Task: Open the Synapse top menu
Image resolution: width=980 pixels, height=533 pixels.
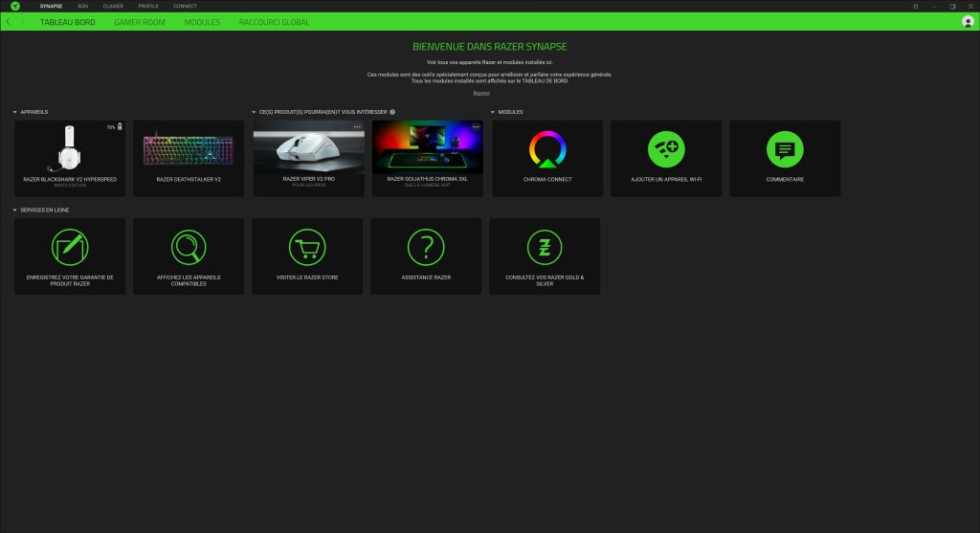Action: point(52,7)
